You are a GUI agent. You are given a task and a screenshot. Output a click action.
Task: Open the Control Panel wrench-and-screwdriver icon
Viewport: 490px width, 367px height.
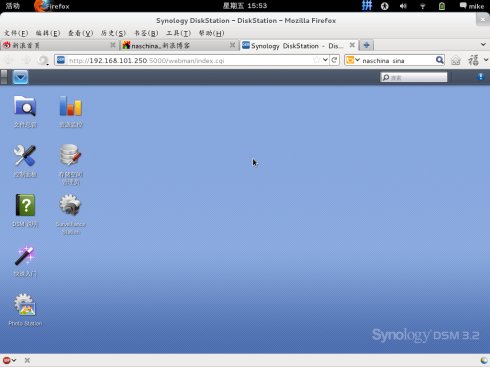25,155
